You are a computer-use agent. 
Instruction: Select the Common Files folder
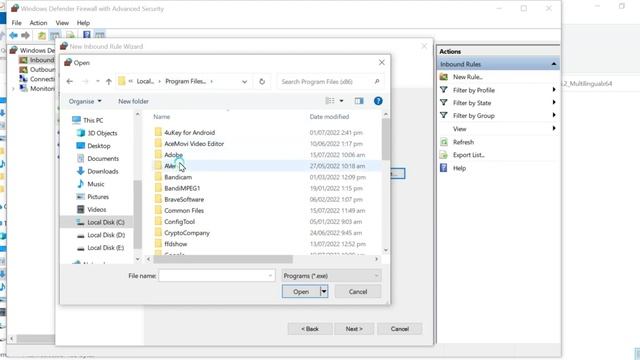point(184,211)
